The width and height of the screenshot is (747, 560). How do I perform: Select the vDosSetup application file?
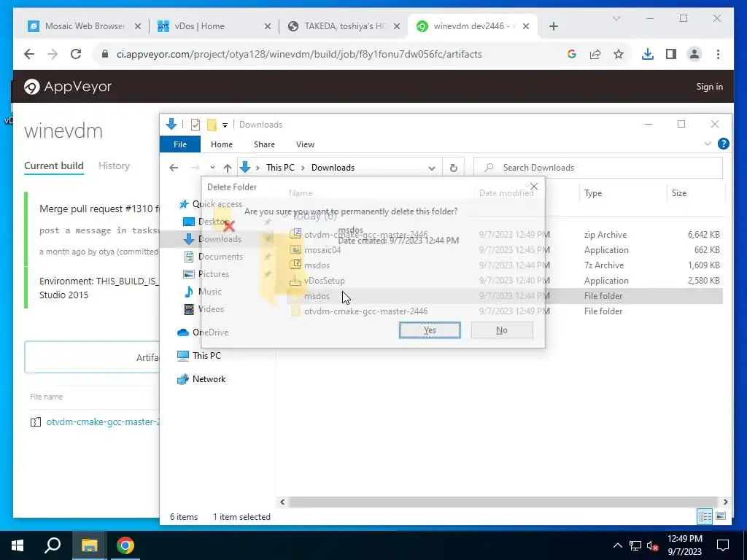505,281
